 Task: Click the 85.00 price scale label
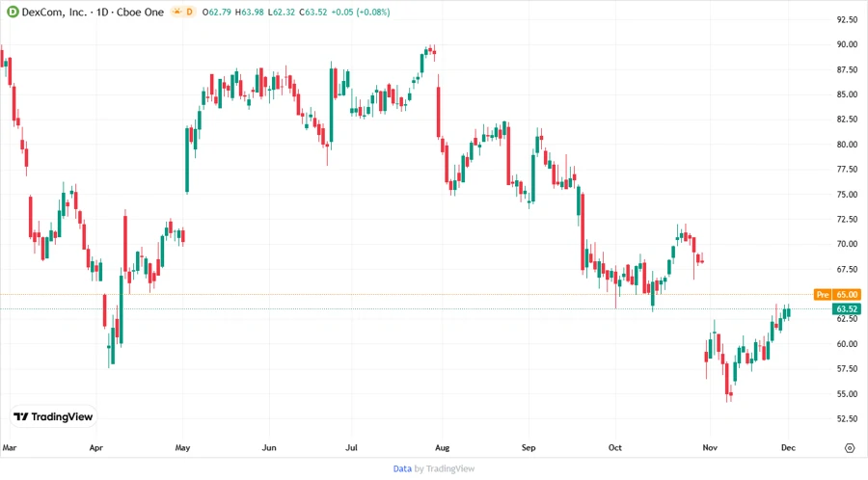[x=847, y=94]
